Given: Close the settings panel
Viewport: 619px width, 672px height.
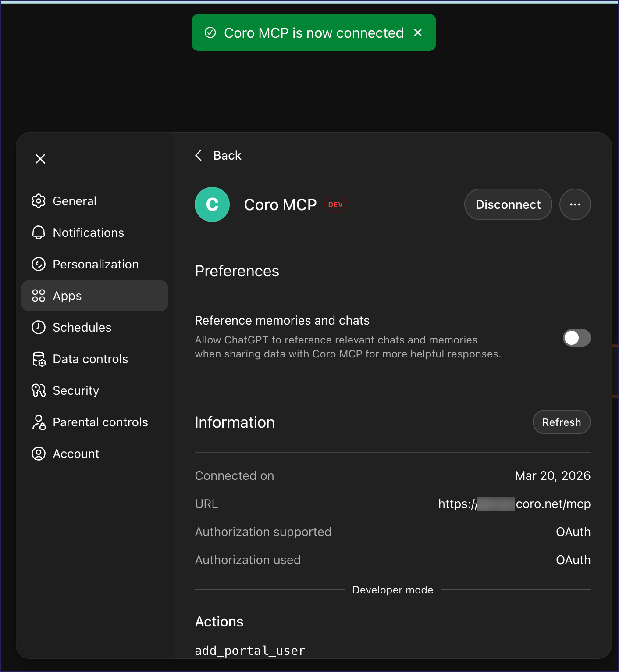Looking at the screenshot, I should (x=40, y=159).
